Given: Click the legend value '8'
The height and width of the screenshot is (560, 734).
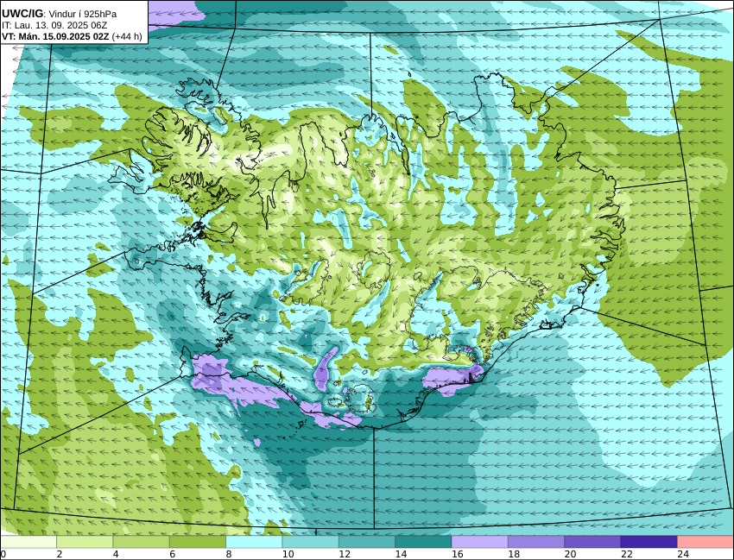Looking at the screenshot, I should click(x=229, y=554).
